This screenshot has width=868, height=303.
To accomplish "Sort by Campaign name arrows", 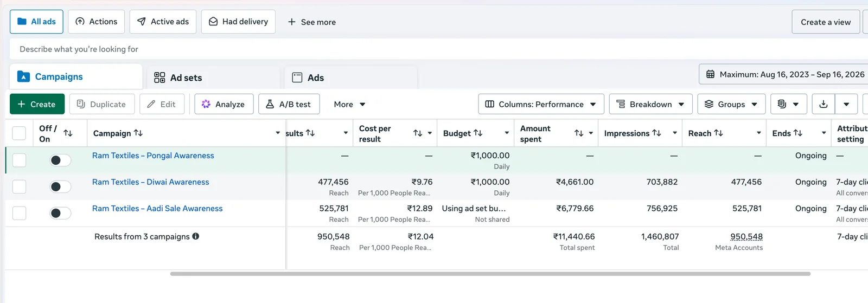I will point(138,133).
